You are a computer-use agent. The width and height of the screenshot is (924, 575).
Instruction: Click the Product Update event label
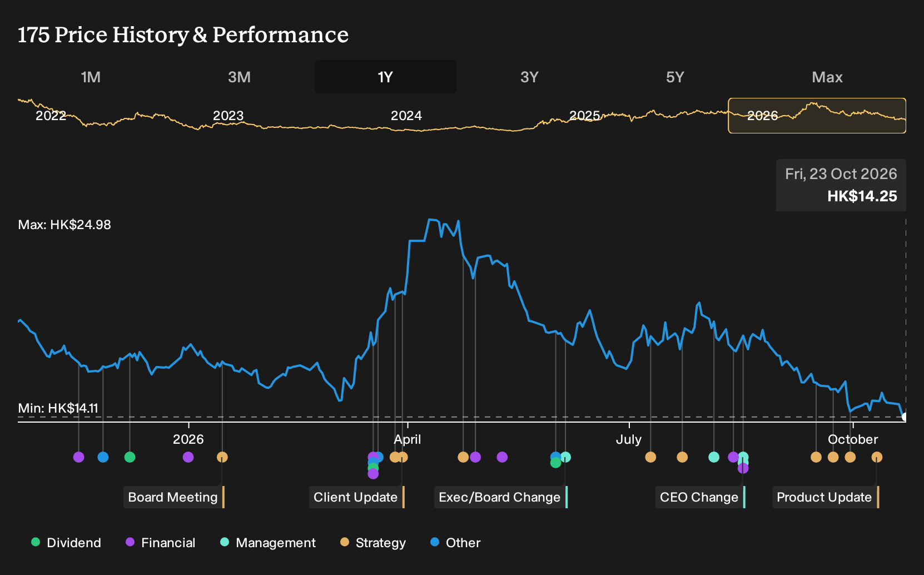(x=826, y=497)
